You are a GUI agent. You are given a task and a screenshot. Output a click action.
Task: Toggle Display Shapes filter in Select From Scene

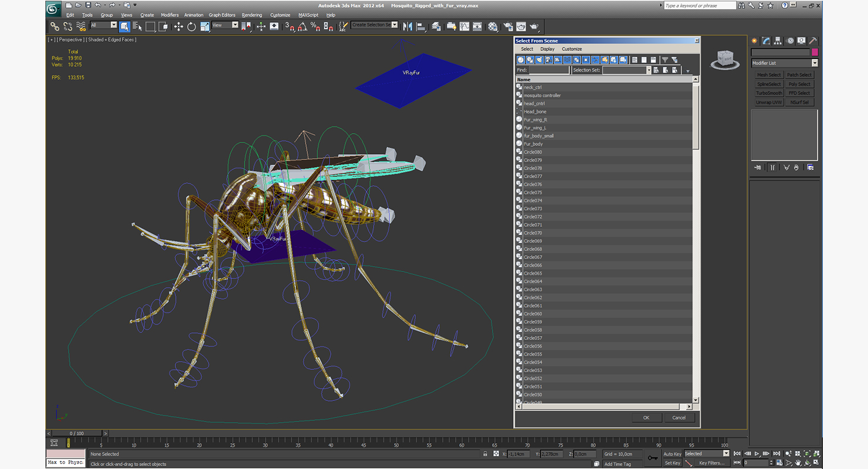pyautogui.click(x=530, y=60)
